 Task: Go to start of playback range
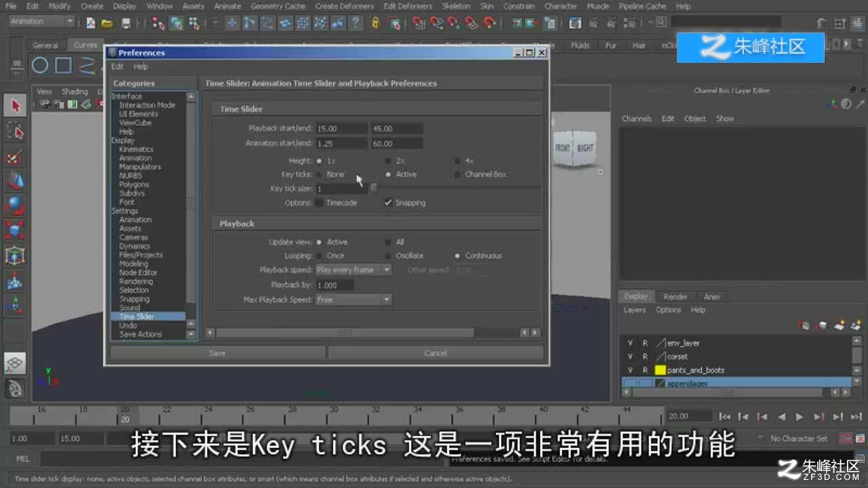pyautogui.click(x=725, y=417)
